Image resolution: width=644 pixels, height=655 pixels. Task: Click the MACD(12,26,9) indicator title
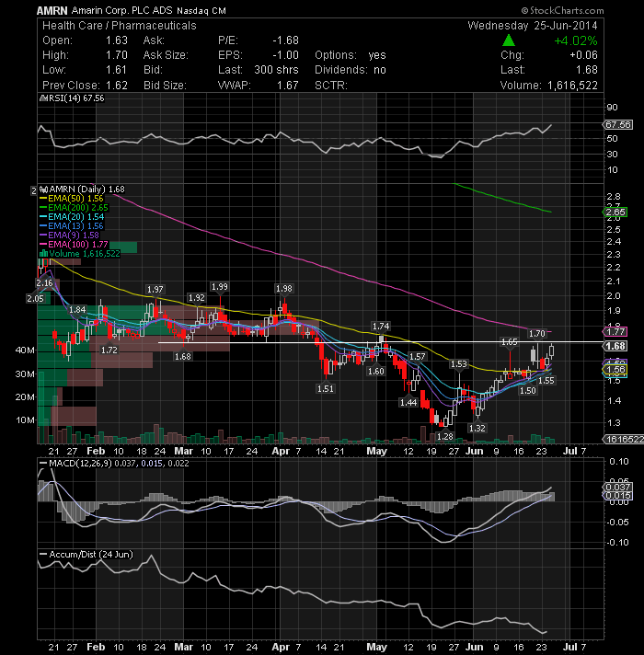(x=81, y=464)
